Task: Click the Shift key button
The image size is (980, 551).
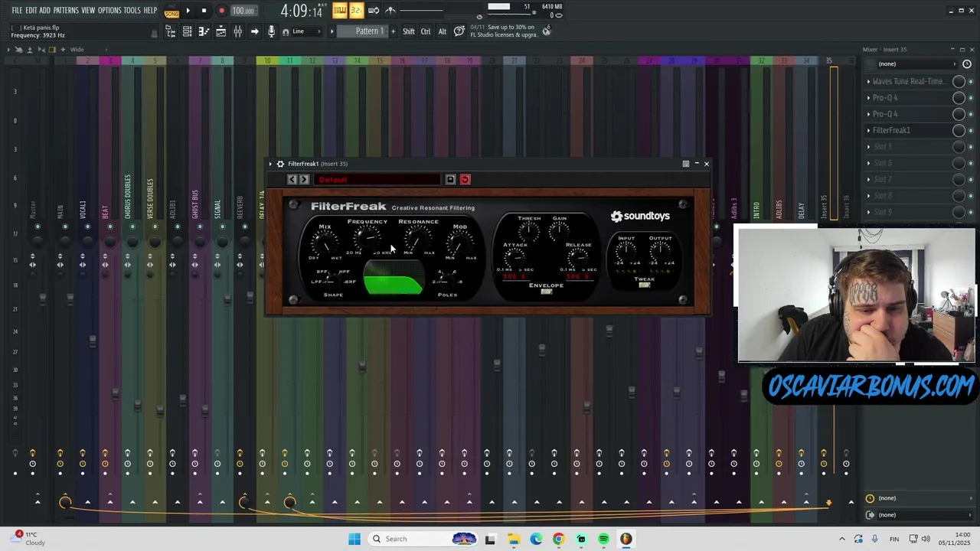Action: point(409,31)
